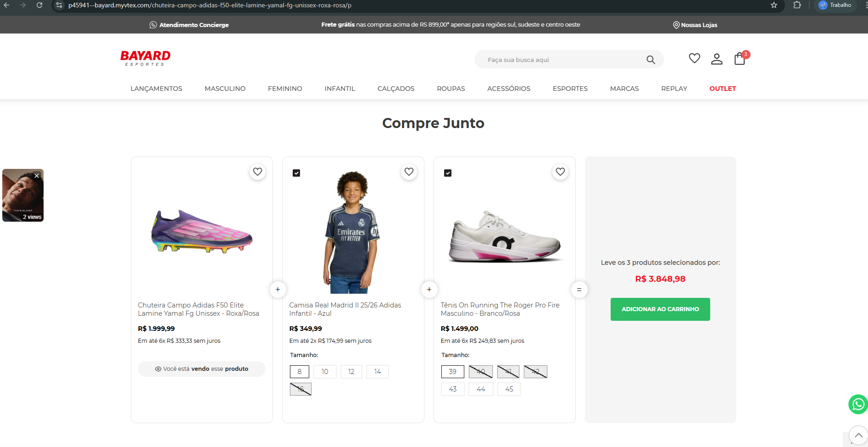Click the R$ 349,99 price text

pos(306,329)
